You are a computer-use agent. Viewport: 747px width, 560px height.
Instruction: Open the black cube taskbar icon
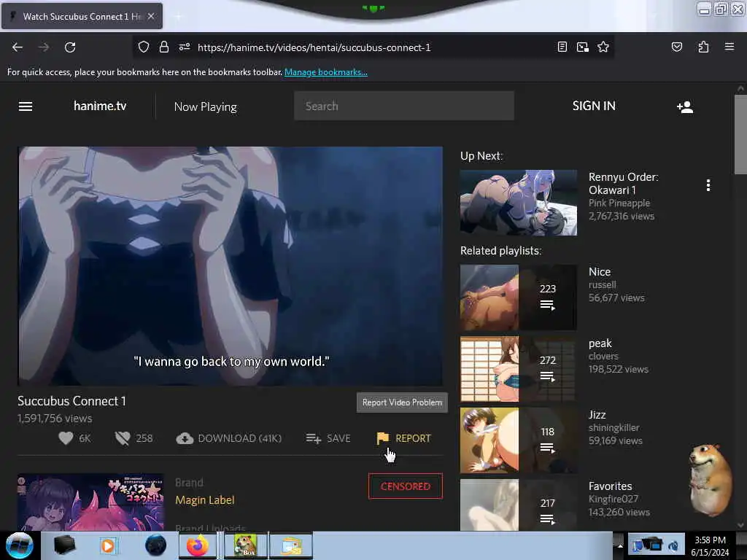pyautogui.click(x=64, y=545)
